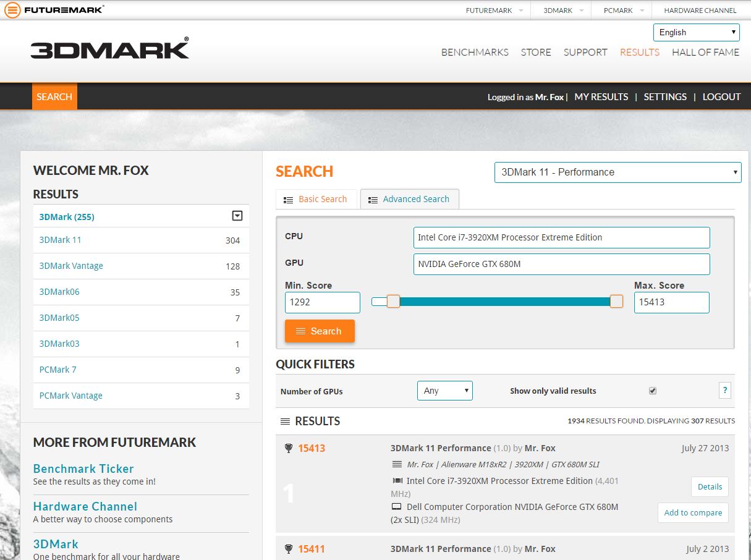Click the trophy icon beside score 15413

point(288,448)
